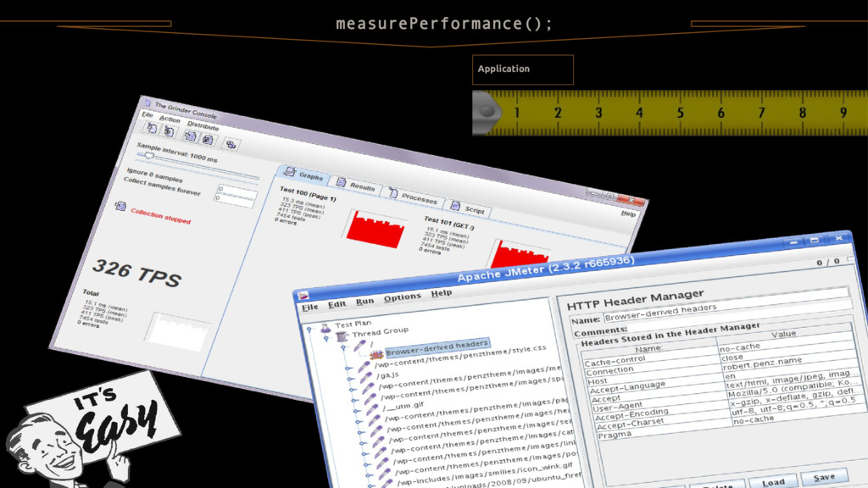Click the icon beside 'Collection stopped'
This screenshot has width=868, height=488.
pyautogui.click(x=120, y=207)
